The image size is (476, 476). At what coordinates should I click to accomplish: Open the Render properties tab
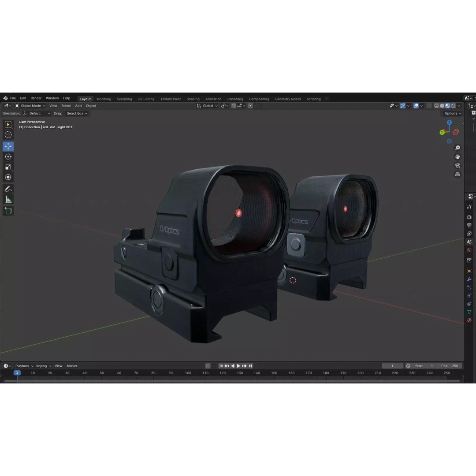pos(469,217)
